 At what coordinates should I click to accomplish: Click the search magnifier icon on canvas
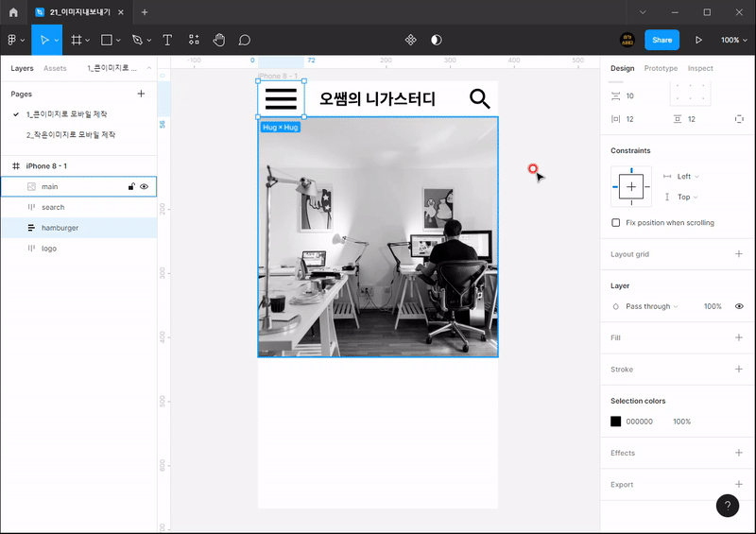[480, 99]
